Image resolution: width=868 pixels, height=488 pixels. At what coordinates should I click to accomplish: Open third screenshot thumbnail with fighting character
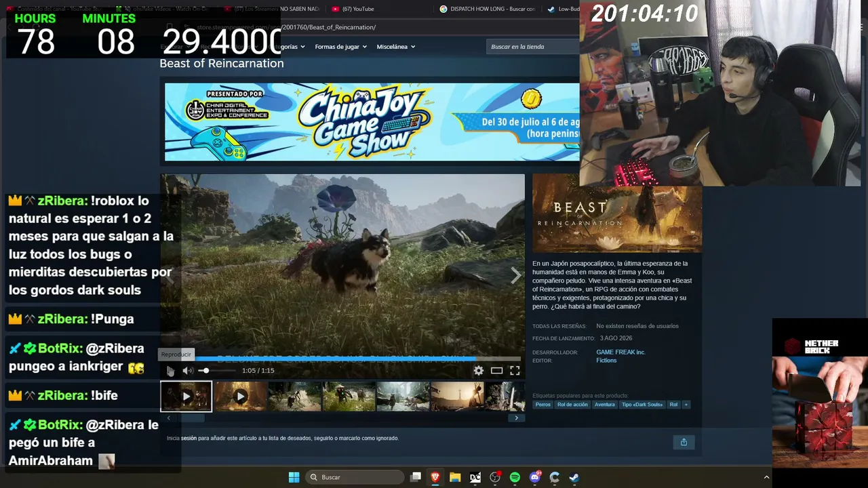(x=294, y=396)
